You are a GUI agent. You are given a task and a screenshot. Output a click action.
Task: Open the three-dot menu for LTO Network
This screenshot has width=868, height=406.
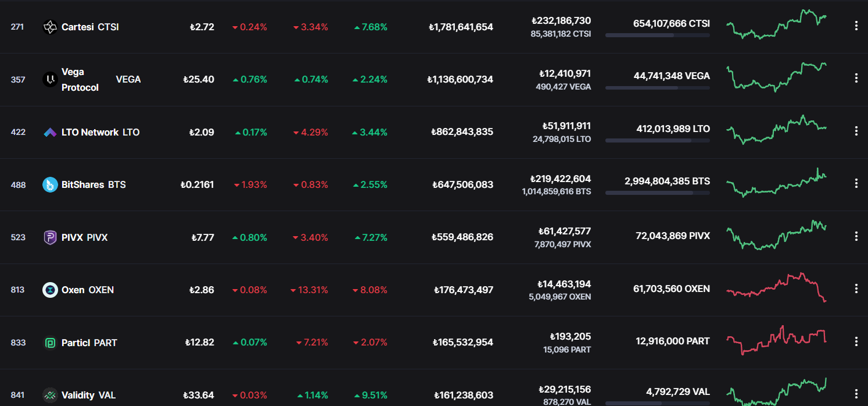856,131
